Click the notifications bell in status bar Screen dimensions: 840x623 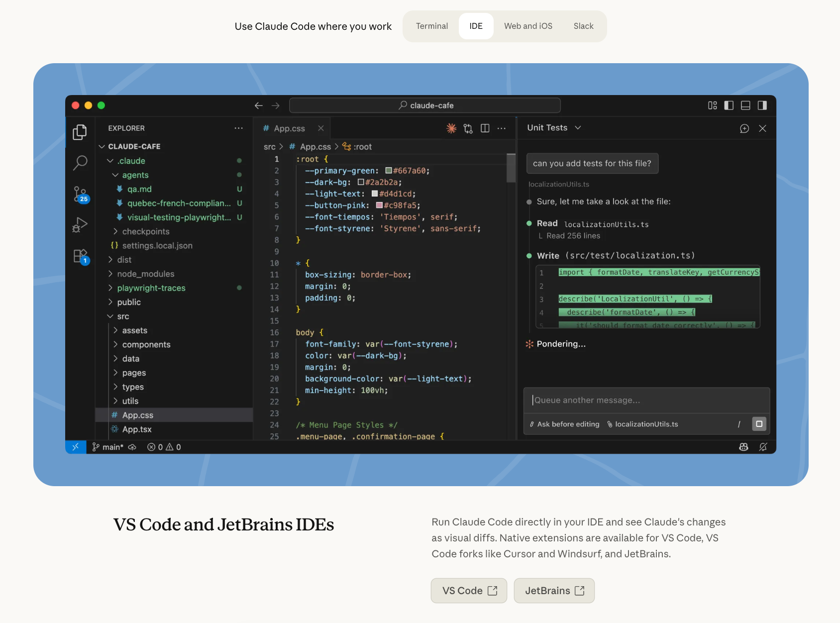coord(763,447)
